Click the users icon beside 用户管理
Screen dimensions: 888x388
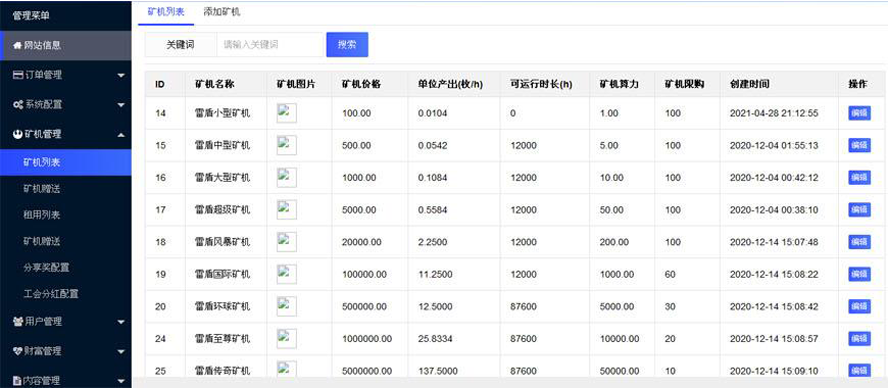[18, 321]
